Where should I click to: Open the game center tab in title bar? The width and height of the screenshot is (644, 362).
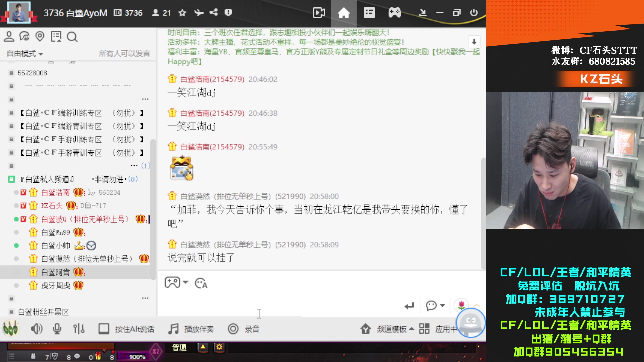394,13
